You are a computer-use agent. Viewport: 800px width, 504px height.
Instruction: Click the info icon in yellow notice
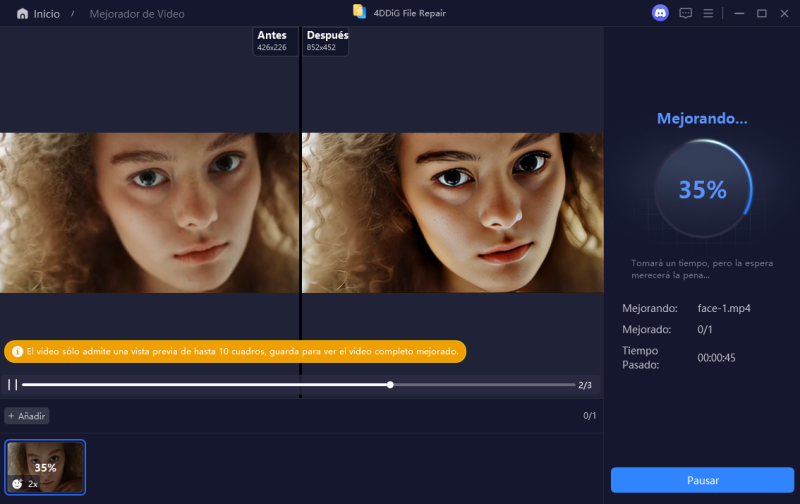point(17,352)
